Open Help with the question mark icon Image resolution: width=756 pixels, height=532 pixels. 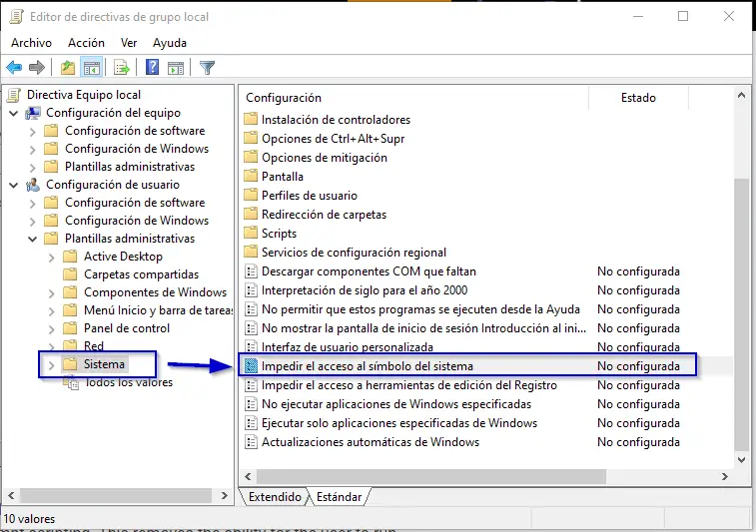pyautogui.click(x=153, y=68)
